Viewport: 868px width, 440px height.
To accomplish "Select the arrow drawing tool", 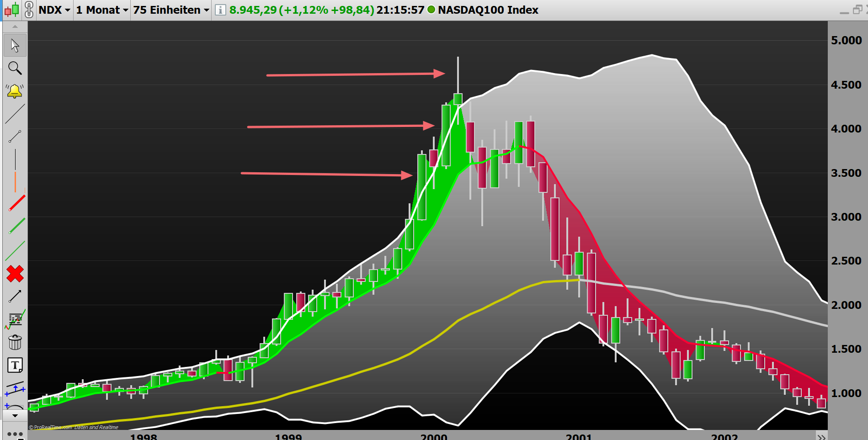I will pyautogui.click(x=15, y=295).
